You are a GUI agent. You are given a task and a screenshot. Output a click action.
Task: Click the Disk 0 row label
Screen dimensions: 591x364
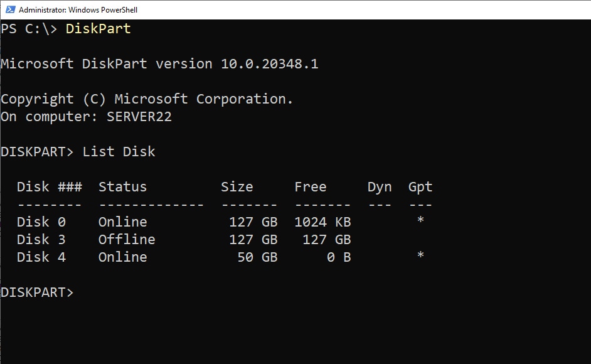click(x=41, y=222)
